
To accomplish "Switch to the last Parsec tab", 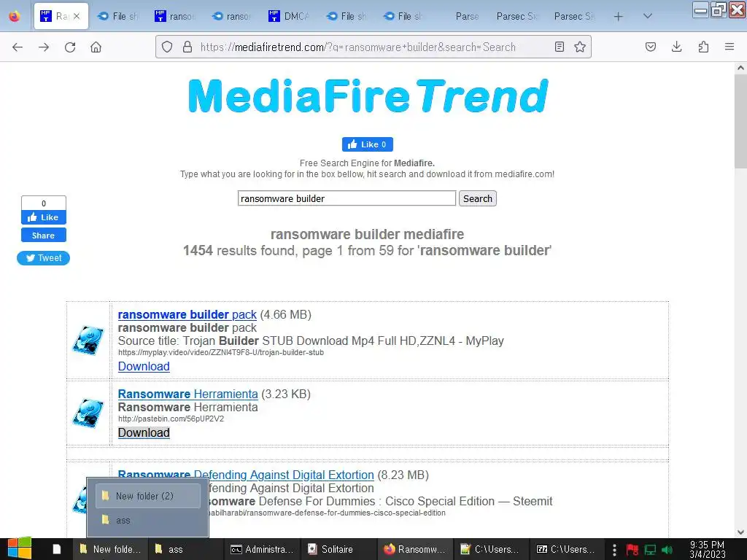I will 573,16.
